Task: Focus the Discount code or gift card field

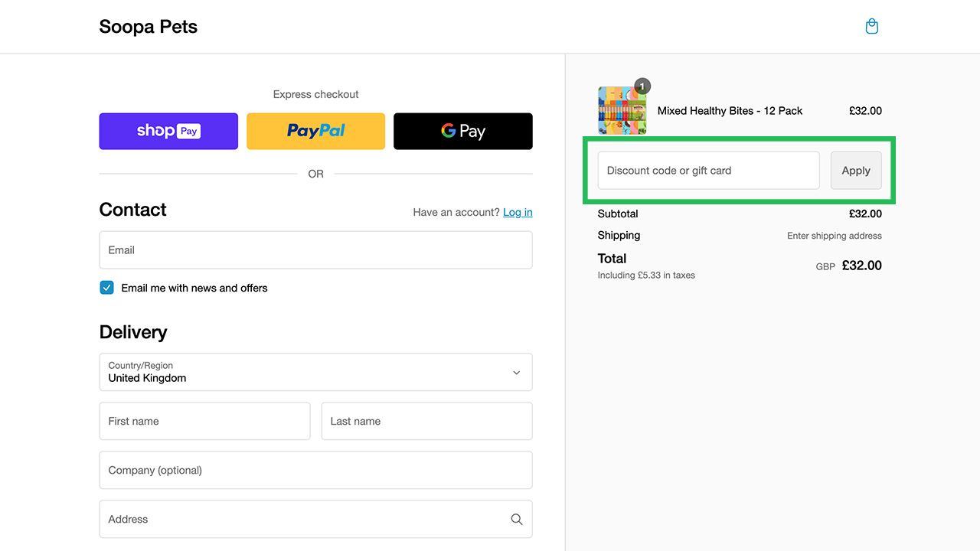Action: click(x=708, y=171)
